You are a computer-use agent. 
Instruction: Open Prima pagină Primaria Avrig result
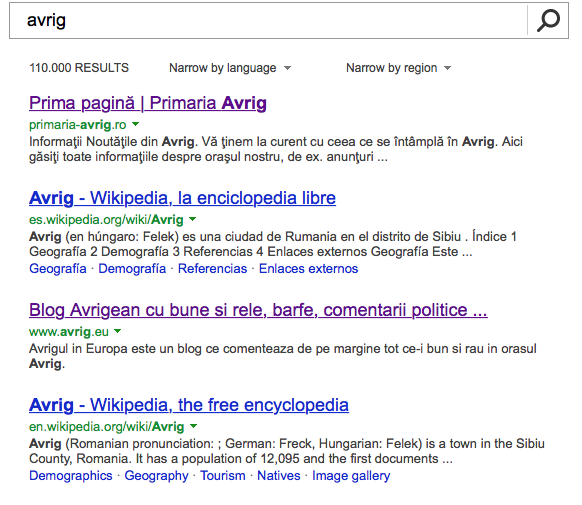pos(148,103)
